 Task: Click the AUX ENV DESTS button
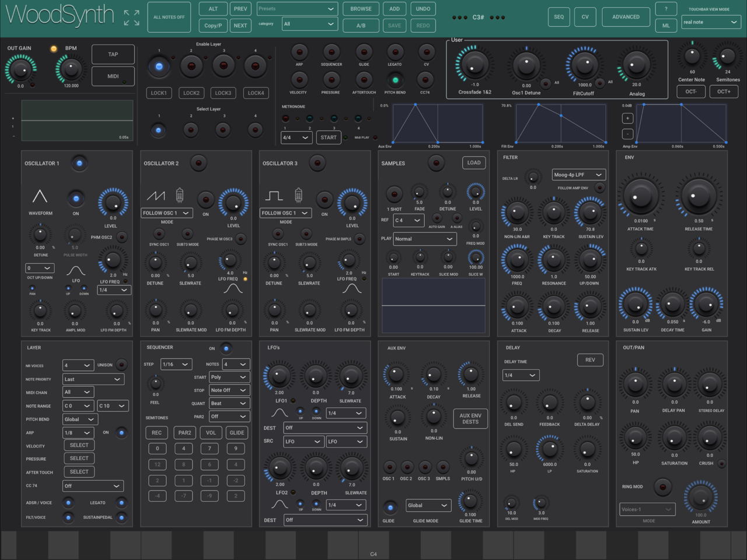point(470,418)
